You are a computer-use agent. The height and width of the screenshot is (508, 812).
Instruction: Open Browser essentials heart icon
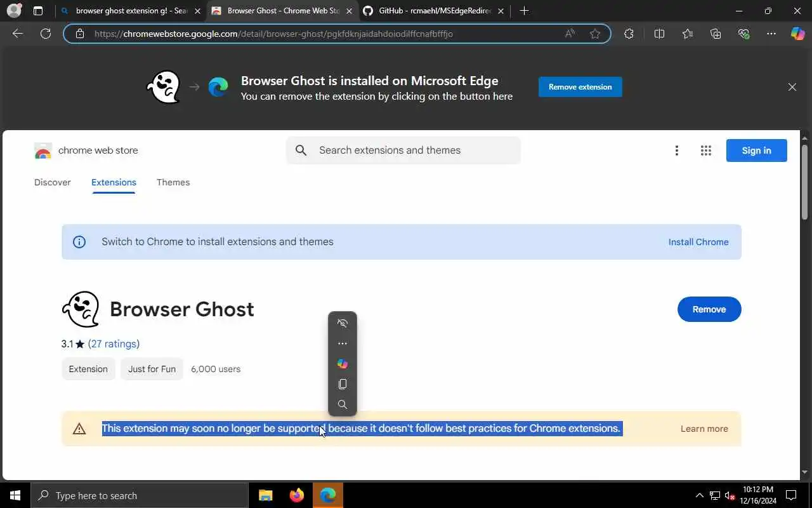pos(743,34)
